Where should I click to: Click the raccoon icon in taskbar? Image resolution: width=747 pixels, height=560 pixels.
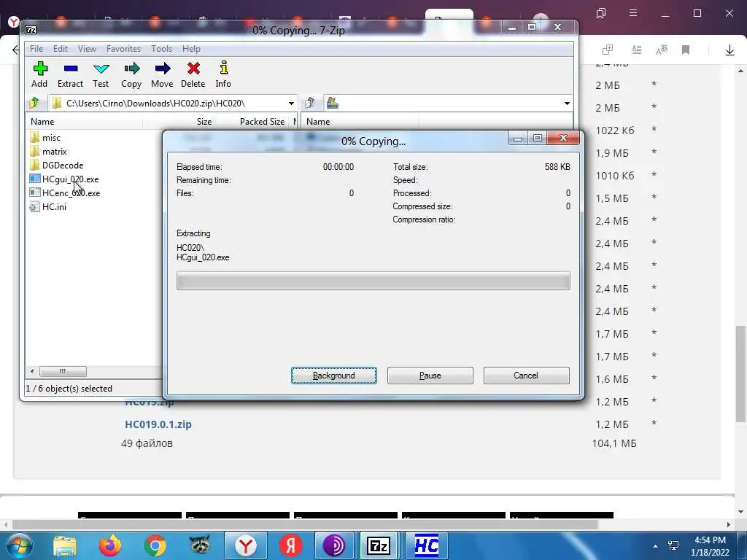click(x=200, y=545)
